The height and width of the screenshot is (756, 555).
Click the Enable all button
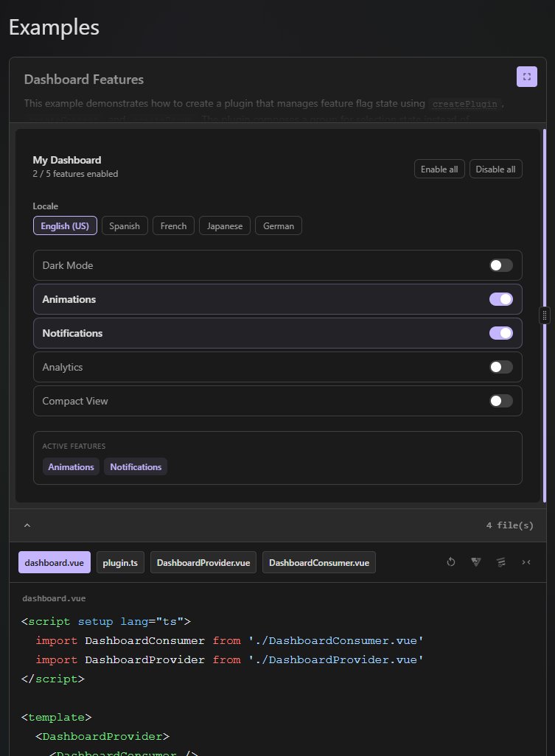[x=439, y=169]
